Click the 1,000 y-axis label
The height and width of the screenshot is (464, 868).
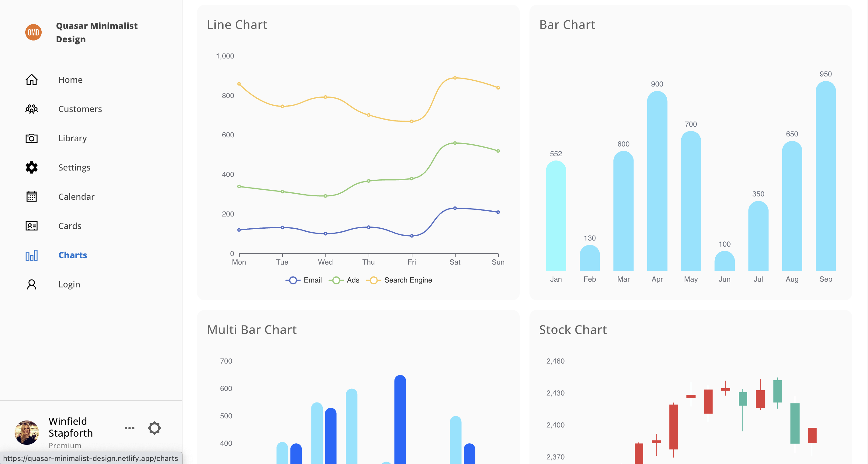(x=225, y=56)
